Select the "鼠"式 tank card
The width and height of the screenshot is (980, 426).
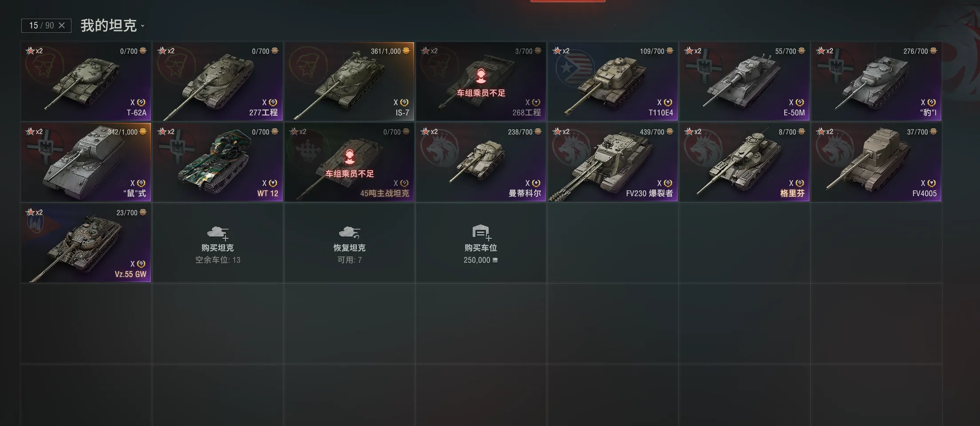coord(86,162)
